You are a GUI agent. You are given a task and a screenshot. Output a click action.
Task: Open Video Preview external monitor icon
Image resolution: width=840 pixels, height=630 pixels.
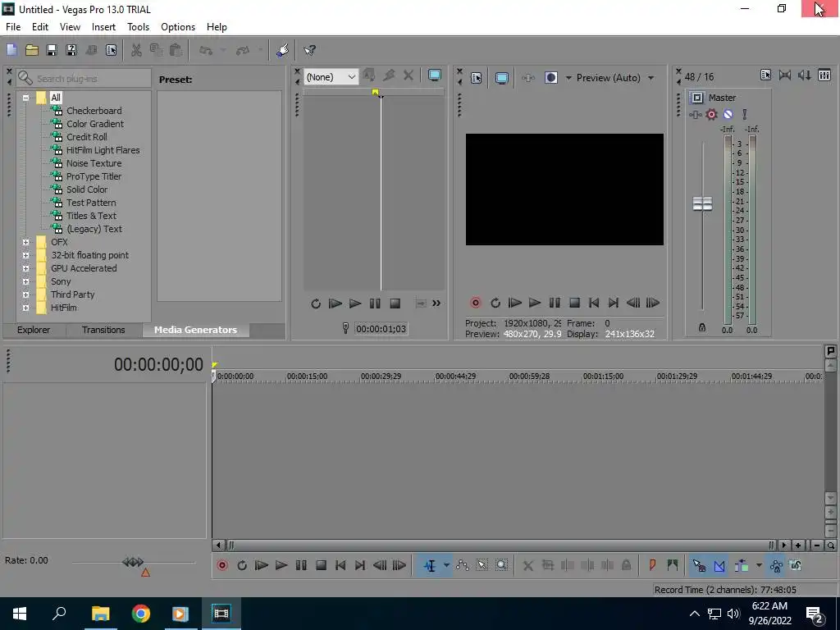pyautogui.click(x=501, y=78)
